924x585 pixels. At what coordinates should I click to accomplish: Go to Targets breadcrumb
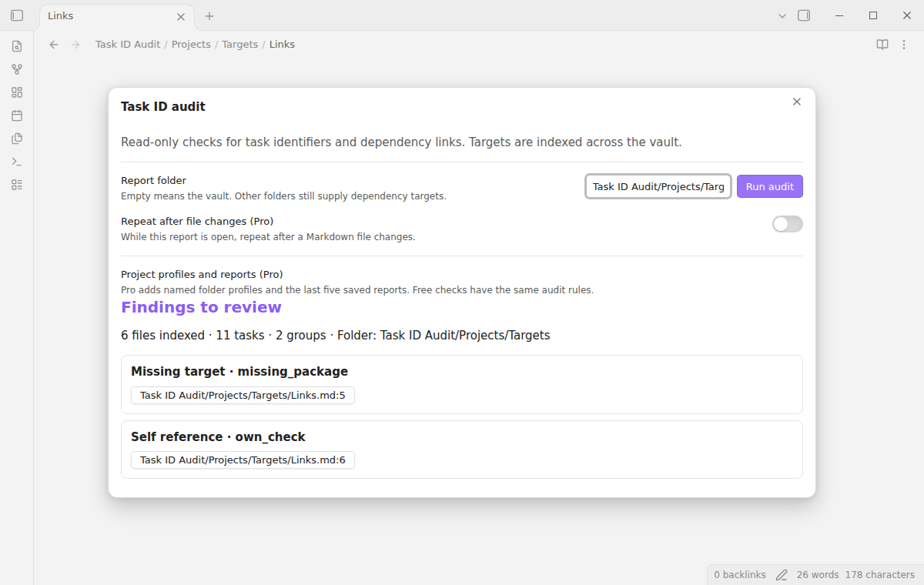coord(240,45)
